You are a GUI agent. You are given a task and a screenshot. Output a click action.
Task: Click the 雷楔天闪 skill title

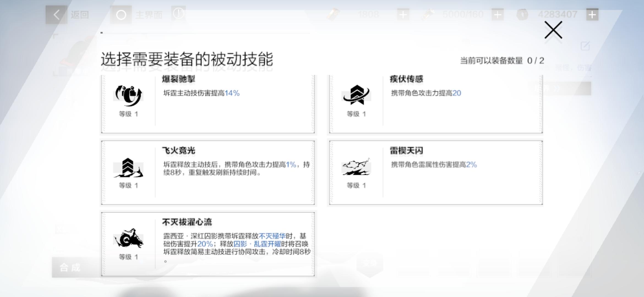coord(406,151)
